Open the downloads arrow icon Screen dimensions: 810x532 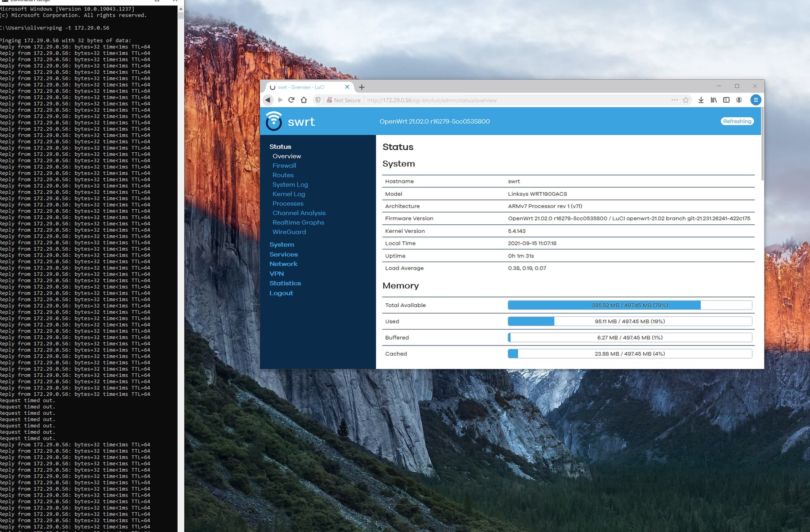click(x=701, y=100)
